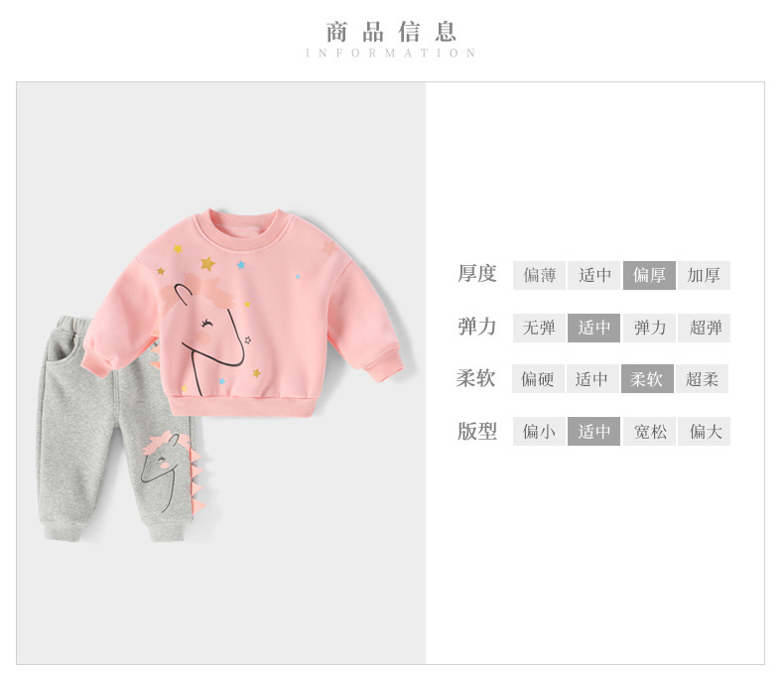Choose the highlighted 偏厚 thickness option
This screenshot has height=675, width=784.
pyautogui.click(x=649, y=275)
